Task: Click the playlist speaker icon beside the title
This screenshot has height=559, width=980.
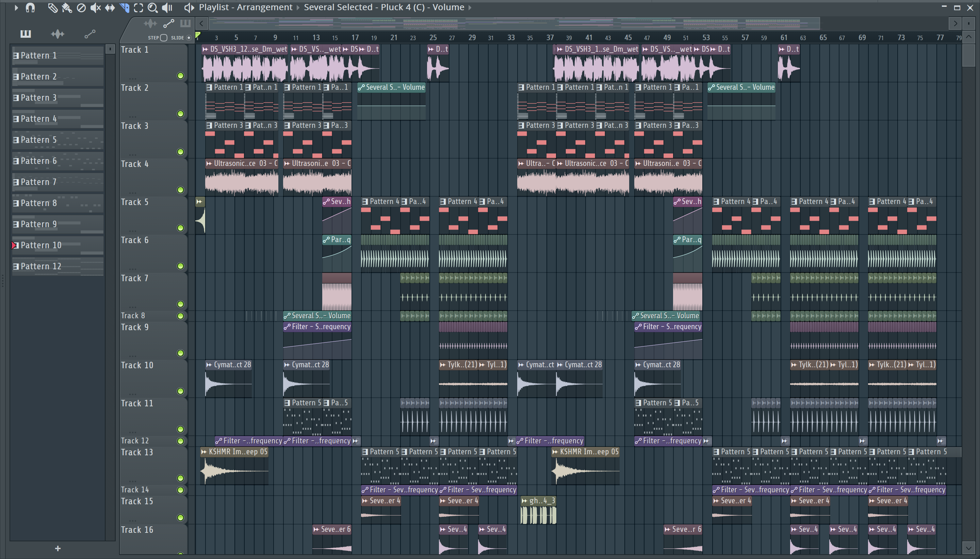Action: pyautogui.click(x=189, y=7)
